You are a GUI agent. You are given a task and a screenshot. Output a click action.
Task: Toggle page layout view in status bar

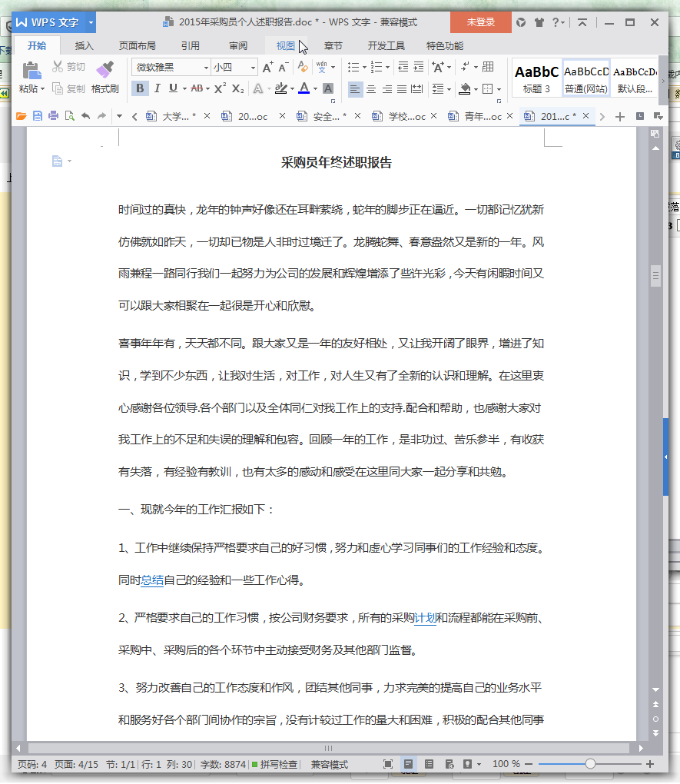coord(409,764)
